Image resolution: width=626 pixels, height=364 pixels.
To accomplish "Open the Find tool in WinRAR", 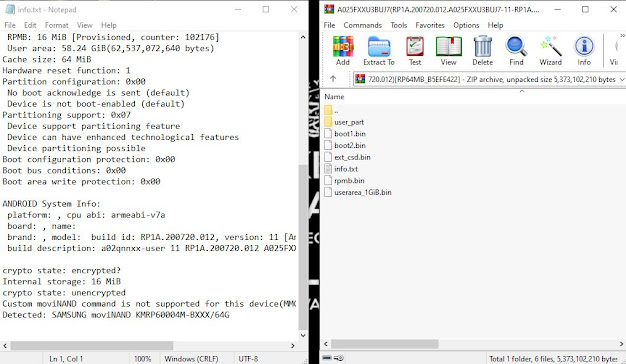I will (x=516, y=51).
